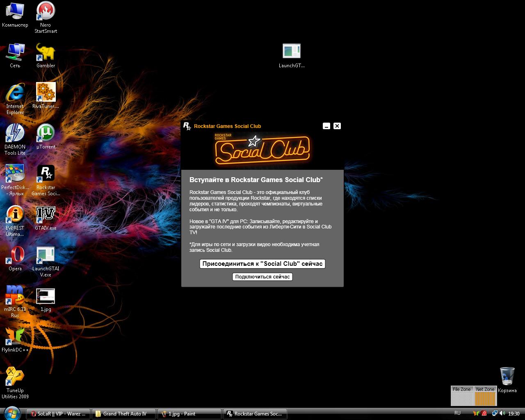Click the EVEREST Ultimate desktop icon

[x=15, y=214]
